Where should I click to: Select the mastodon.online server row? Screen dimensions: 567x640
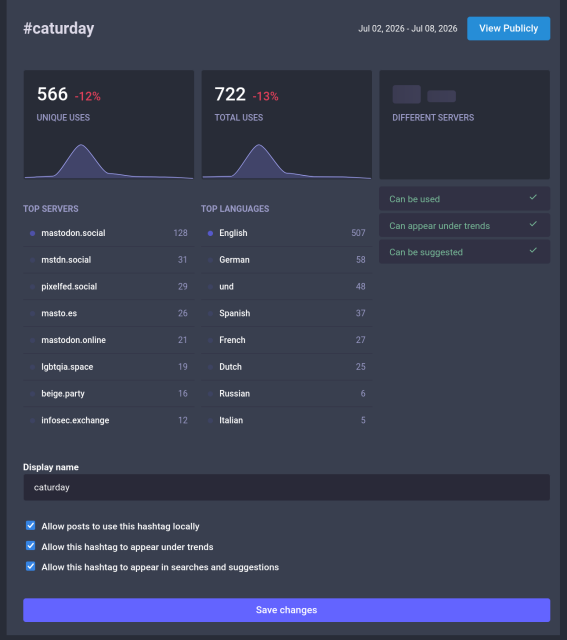pos(109,340)
